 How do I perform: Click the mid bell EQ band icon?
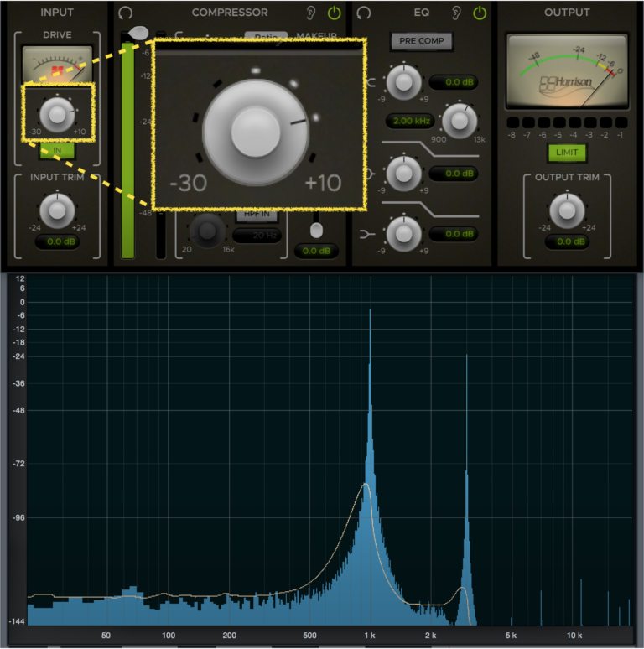pos(370,174)
